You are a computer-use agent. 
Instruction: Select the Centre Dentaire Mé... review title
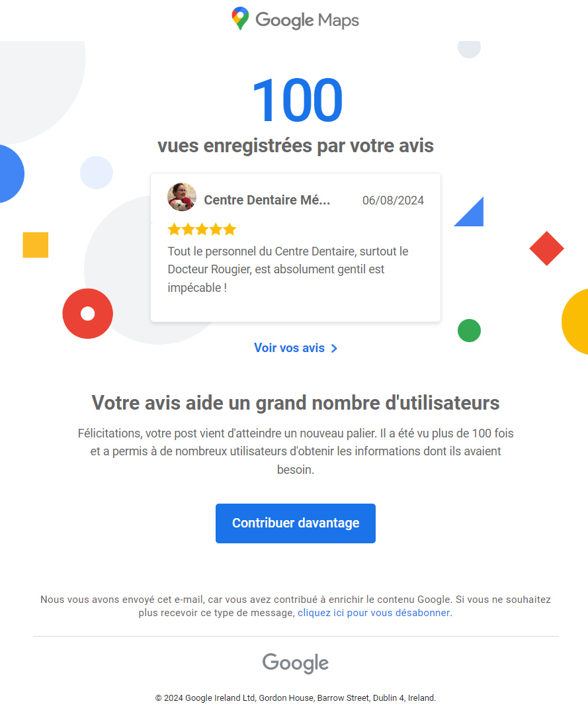coord(267,200)
